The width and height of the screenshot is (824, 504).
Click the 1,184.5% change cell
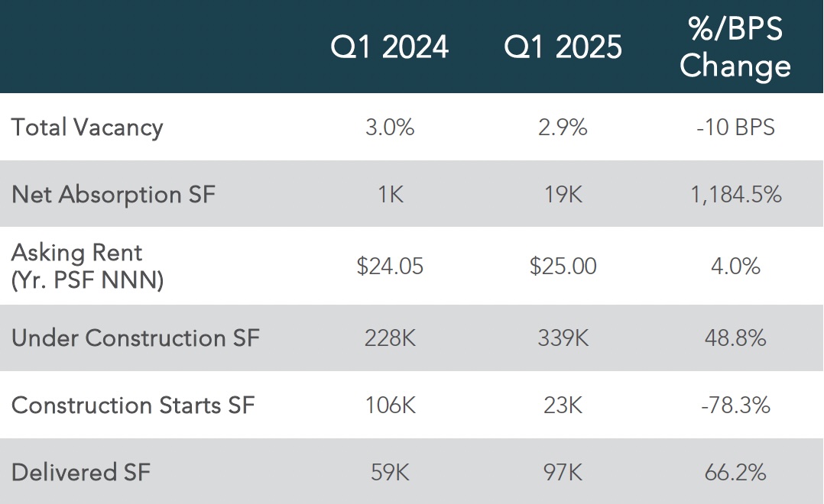coord(735,195)
